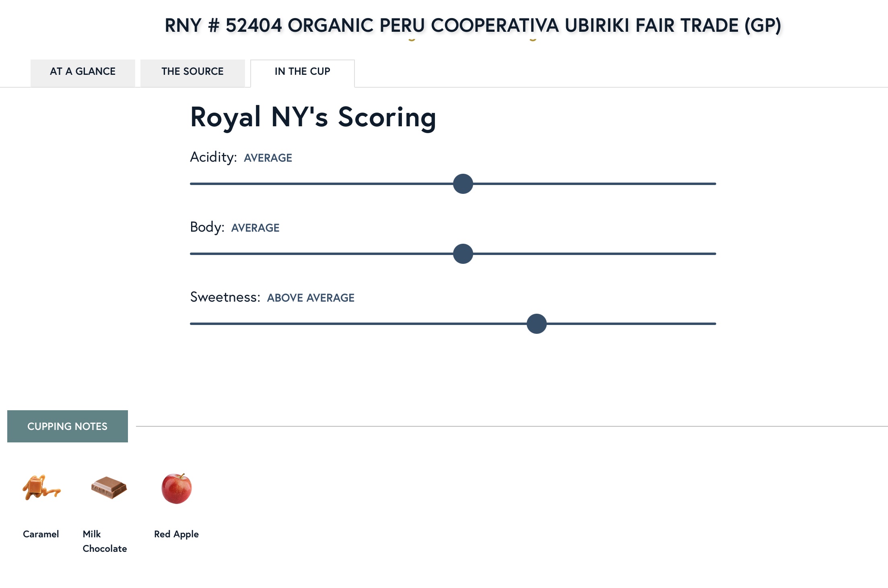Viewport: 888px width, 588px height.
Task: Click the Caramel text label
Action: [x=41, y=534]
